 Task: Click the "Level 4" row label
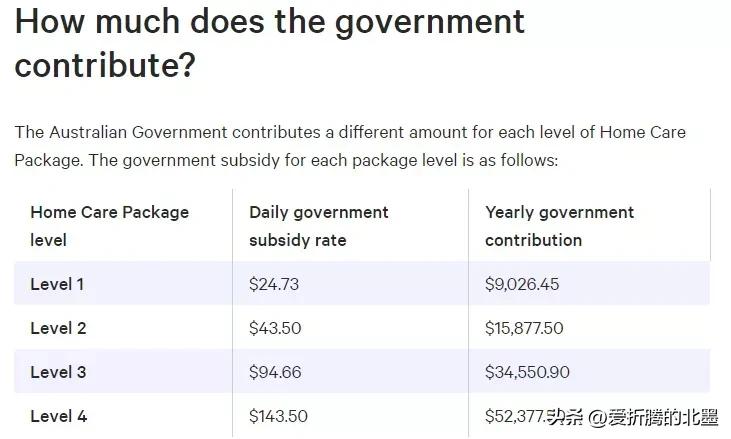[x=58, y=416]
